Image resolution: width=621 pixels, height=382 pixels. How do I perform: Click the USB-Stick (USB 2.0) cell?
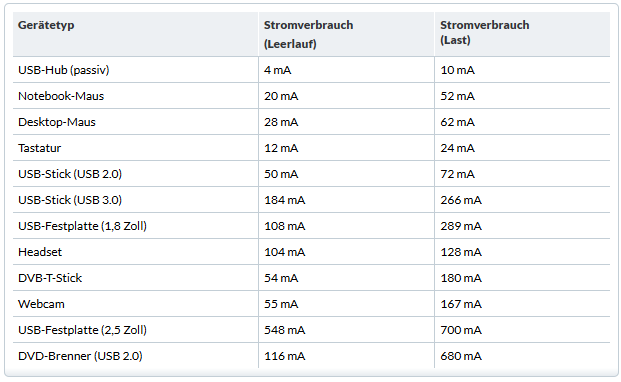(70, 174)
